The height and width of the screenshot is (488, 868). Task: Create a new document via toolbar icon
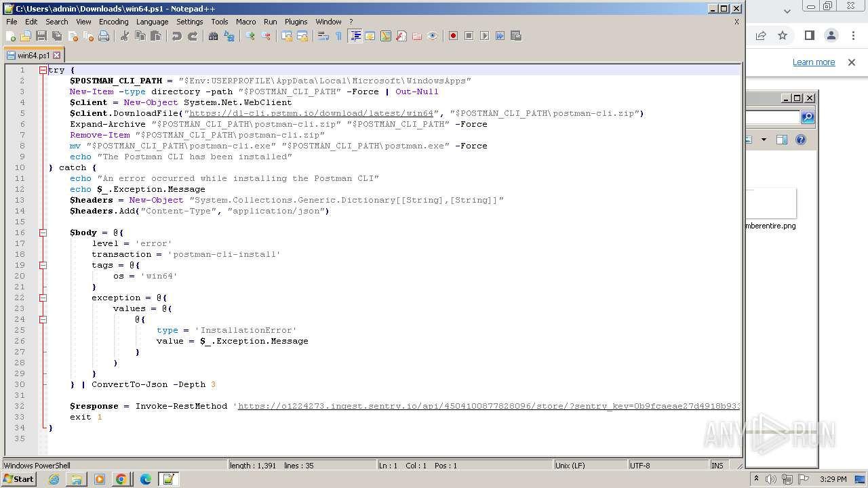[9, 36]
